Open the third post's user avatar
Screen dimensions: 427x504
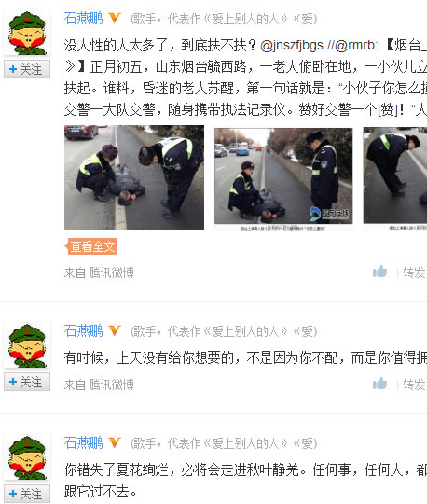(27, 457)
